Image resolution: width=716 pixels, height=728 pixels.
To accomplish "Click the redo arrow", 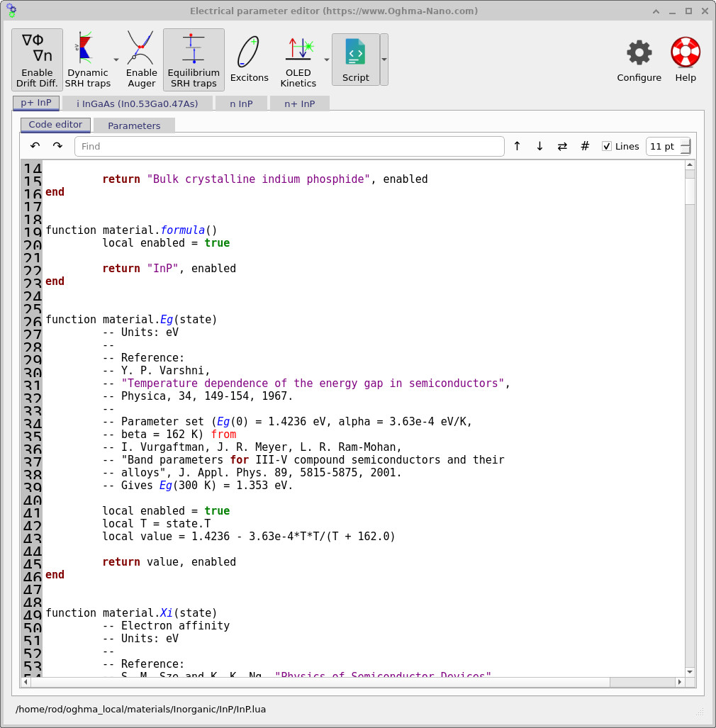I will pyautogui.click(x=57, y=146).
